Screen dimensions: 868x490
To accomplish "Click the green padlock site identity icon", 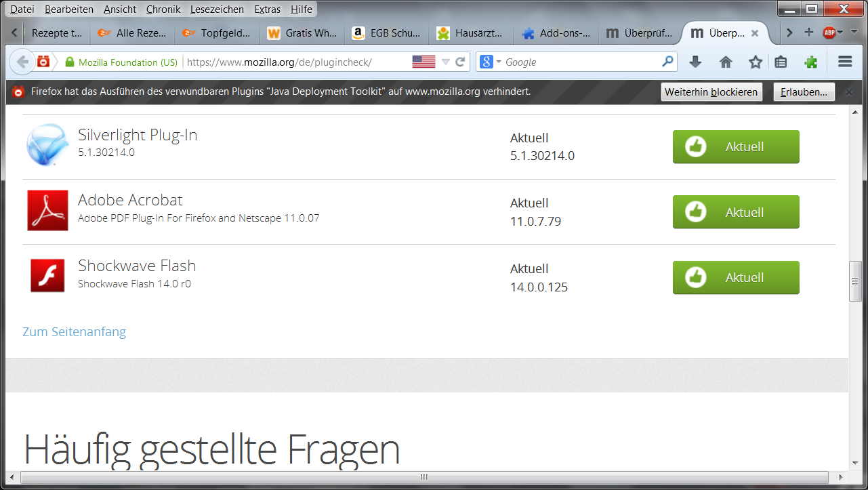I will click(x=69, y=62).
